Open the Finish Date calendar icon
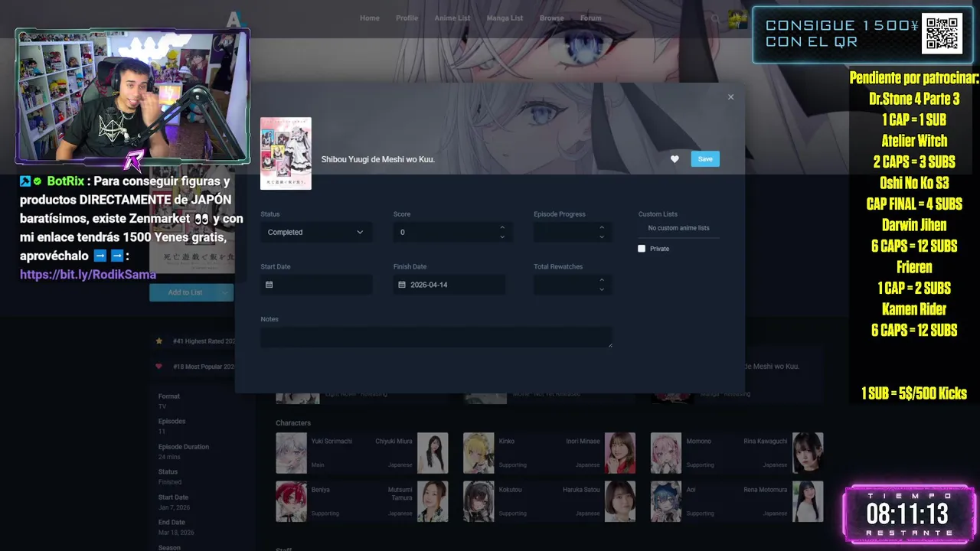This screenshot has width=980, height=551. [402, 285]
